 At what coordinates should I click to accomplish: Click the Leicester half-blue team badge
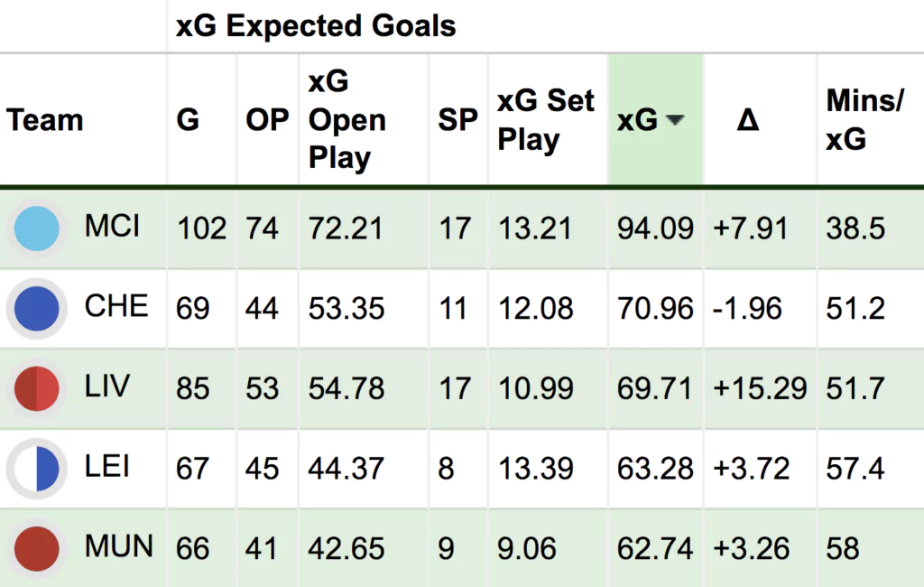36,470
